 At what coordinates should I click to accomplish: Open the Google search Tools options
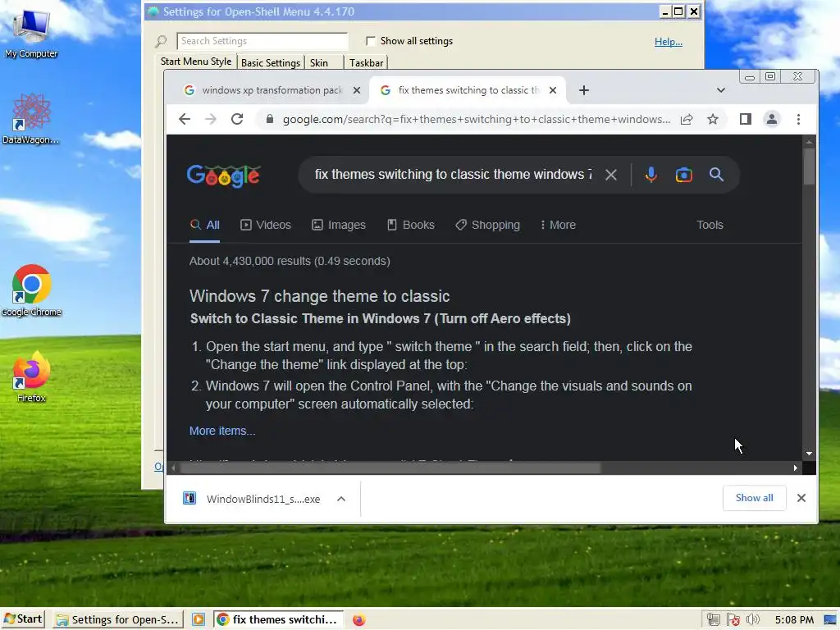coord(710,225)
